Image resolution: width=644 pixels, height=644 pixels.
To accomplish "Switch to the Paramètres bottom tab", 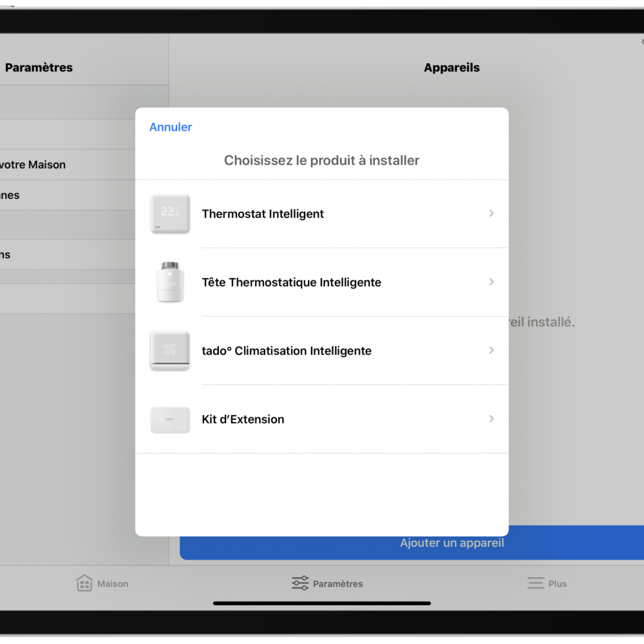I will 327,583.
